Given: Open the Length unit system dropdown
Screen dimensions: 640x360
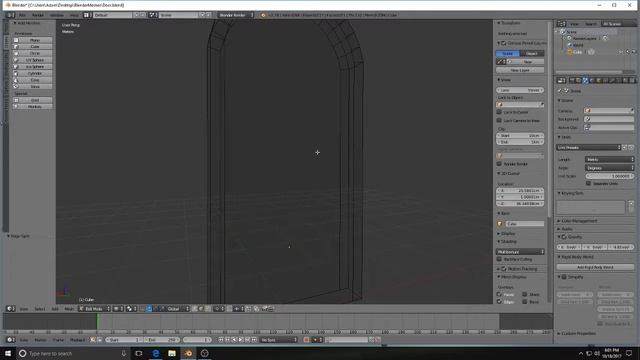Looking at the screenshot, I should [610, 159].
